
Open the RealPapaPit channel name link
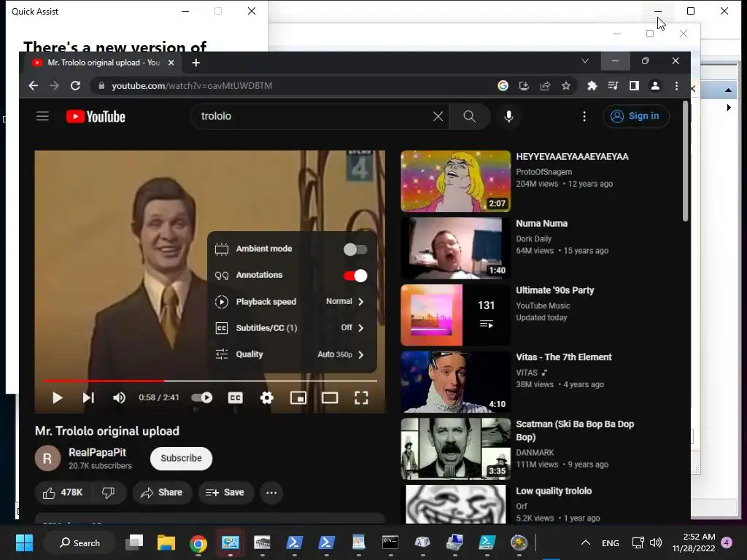pyautogui.click(x=97, y=452)
